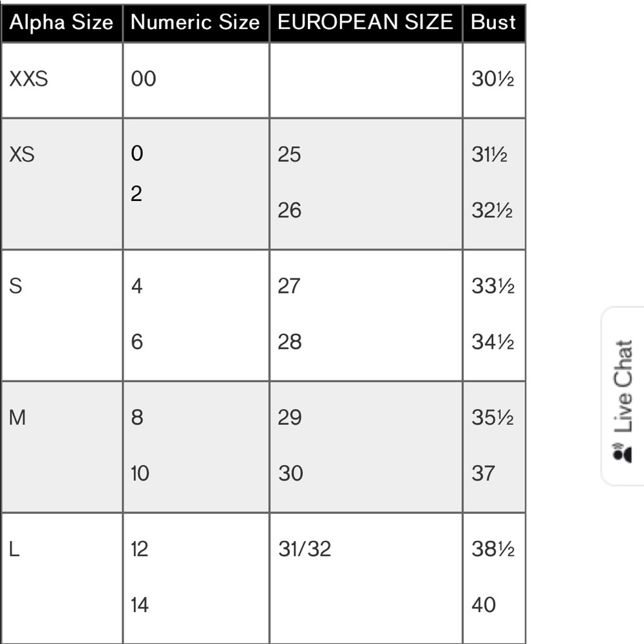
Task: Click the 37 bust measurement
Action: (x=485, y=474)
